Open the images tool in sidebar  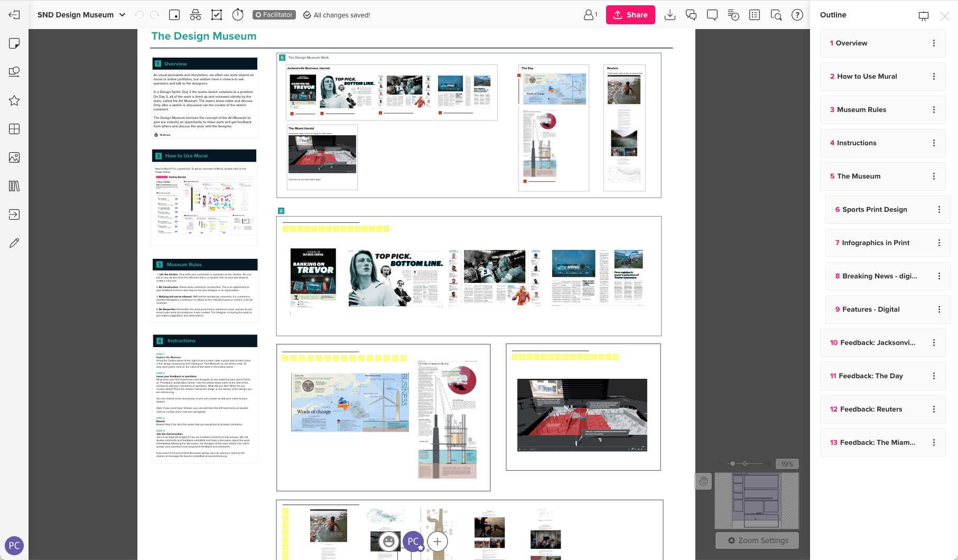tap(14, 157)
